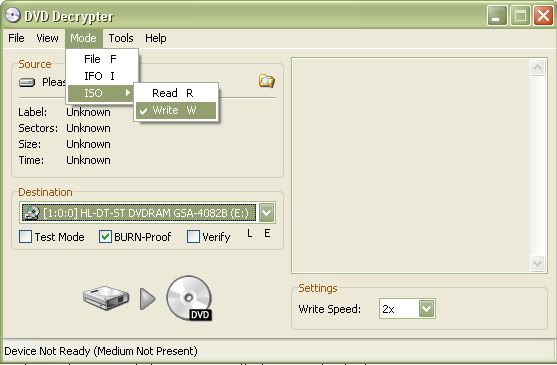Viewport: 557px width, 365px height.
Task: Close the open Mode menu
Action: pyautogui.click(x=83, y=38)
